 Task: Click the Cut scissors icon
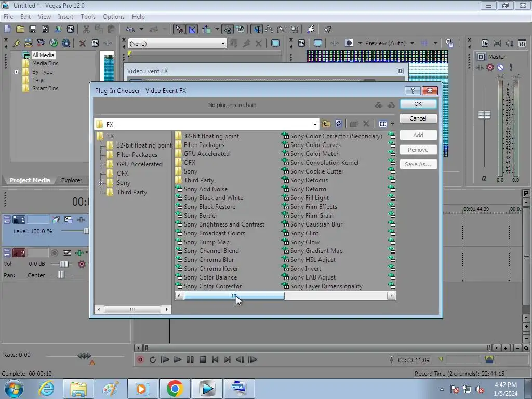[x=87, y=29]
